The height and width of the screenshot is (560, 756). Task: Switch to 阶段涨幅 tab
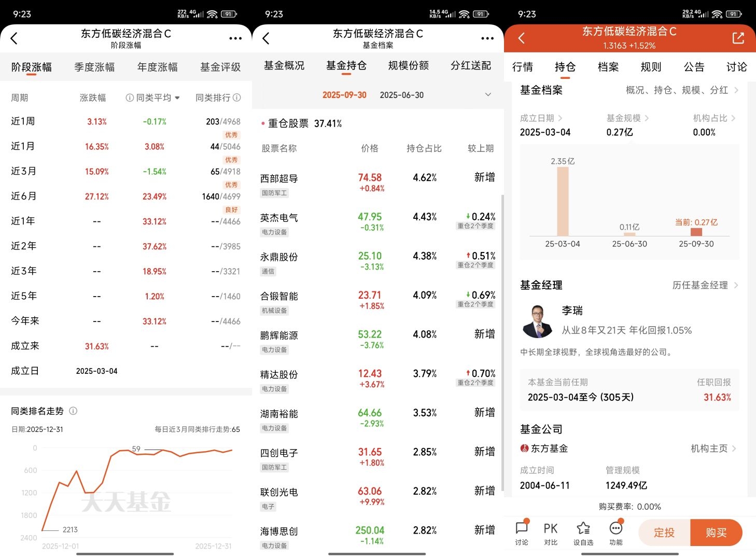point(32,67)
